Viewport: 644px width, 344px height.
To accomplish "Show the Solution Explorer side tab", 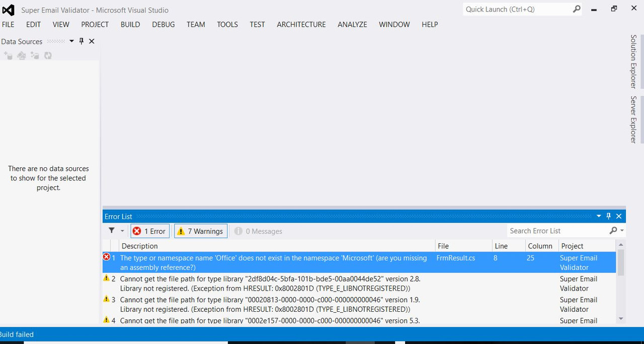I will pos(633,61).
